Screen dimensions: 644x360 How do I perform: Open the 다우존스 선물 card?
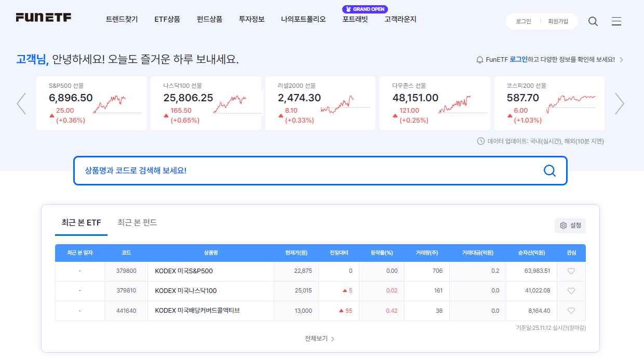coord(435,103)
